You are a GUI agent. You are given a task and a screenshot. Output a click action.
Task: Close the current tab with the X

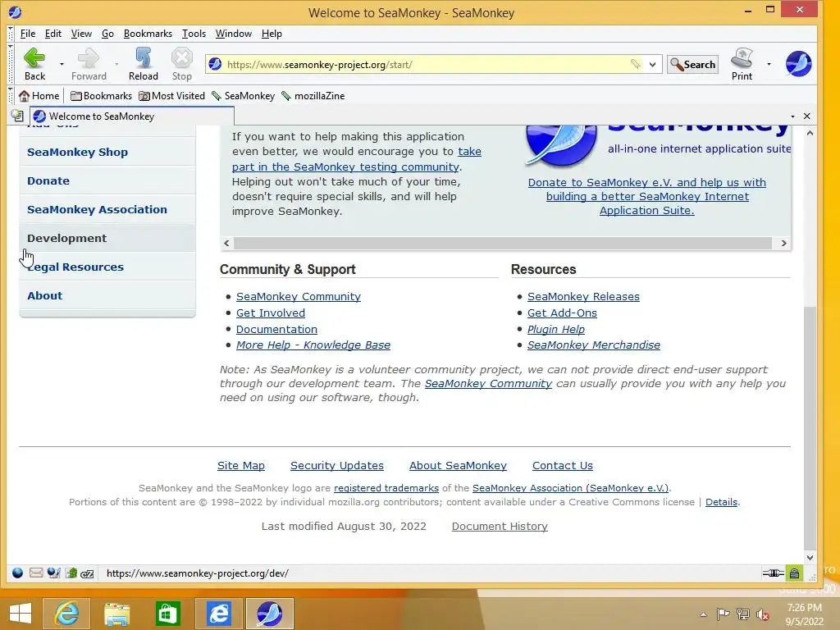tap(807, 116)
